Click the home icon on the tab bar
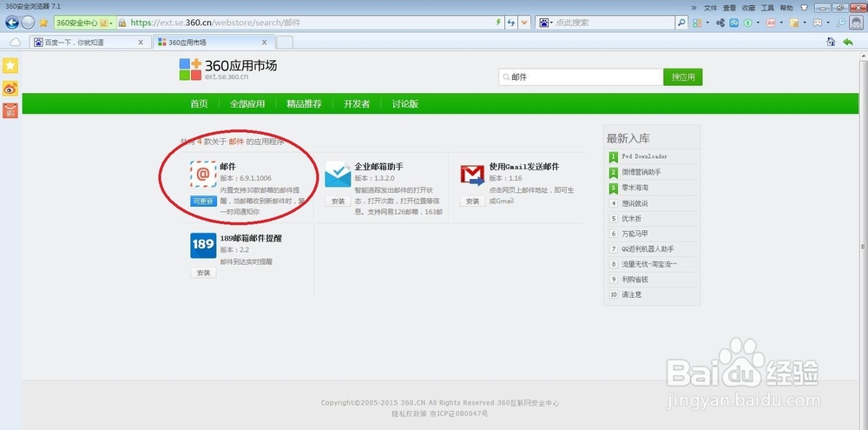Screen dimensions: 868x430 [x=831, y=42]
